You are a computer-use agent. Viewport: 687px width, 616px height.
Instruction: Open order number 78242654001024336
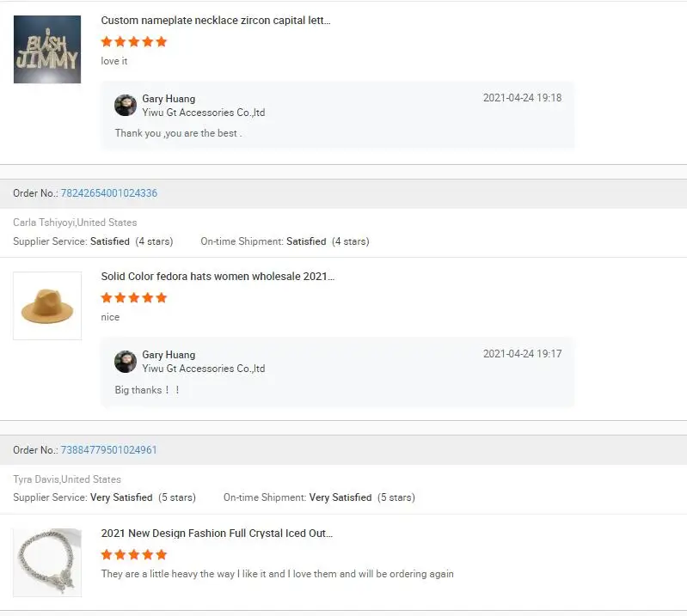pos(108,193)
